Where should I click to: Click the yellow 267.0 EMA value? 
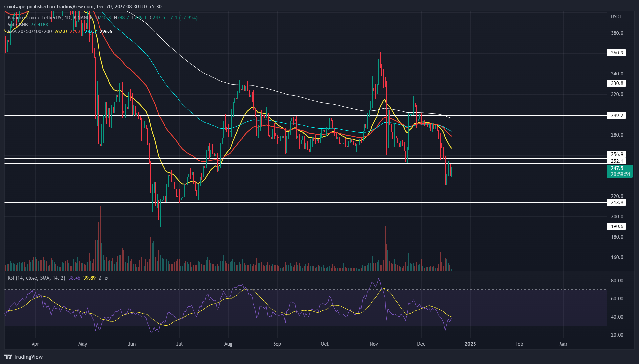coord(60,32)
